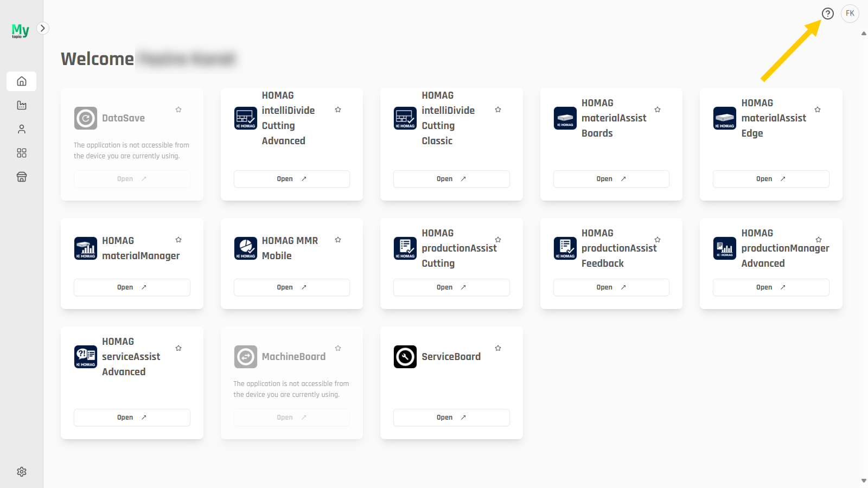Open HOMAG materialAssist Edge app

point(771,179)
